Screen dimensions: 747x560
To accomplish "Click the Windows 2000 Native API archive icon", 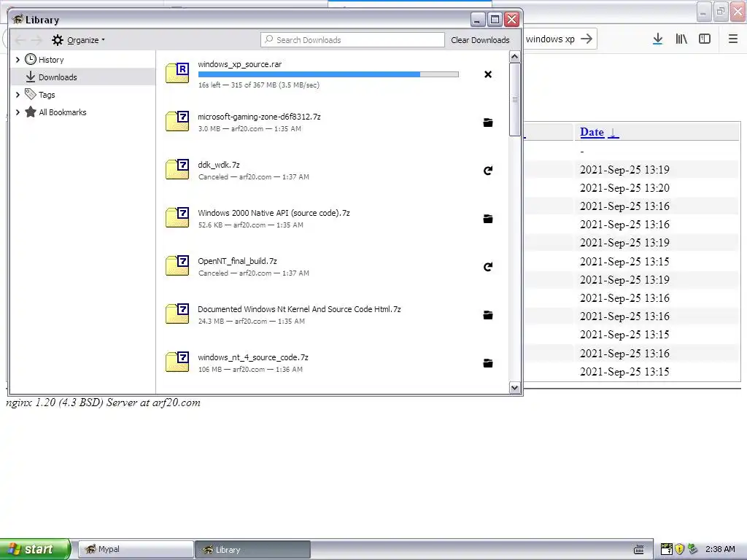I will pyautogui.click(x=177, y=217).
